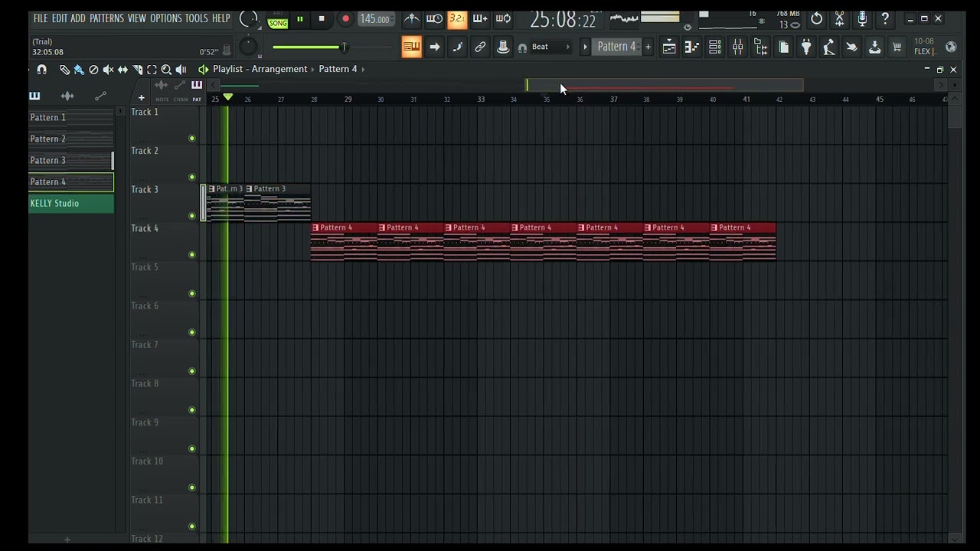
Task: Open the tempo tapper icon
Action: click(828, 47)
